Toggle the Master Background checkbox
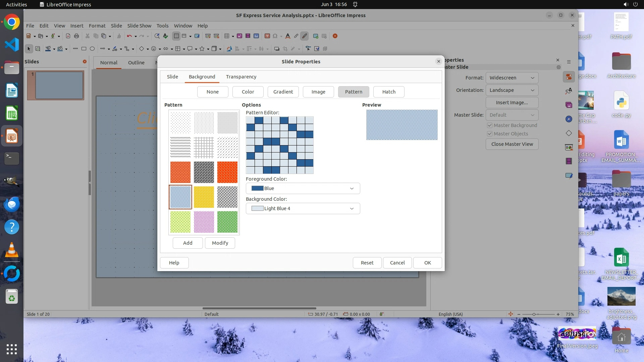This screenshot has height=362, width=644. point(490,125)
